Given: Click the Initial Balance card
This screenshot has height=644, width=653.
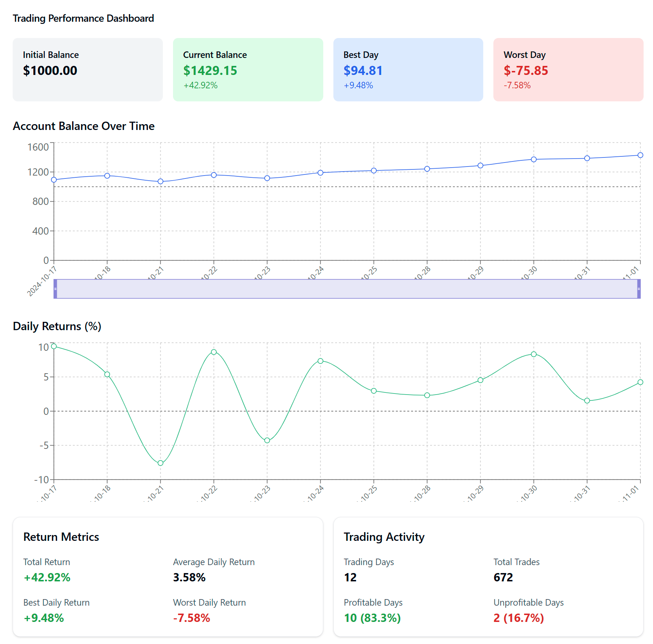Looking at the screenshot, I should tap(88, 70).
